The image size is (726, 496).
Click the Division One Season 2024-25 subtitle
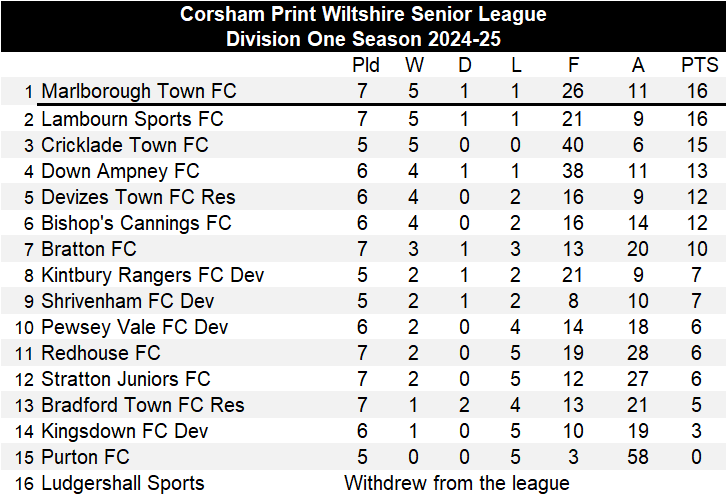click(363, 39)
